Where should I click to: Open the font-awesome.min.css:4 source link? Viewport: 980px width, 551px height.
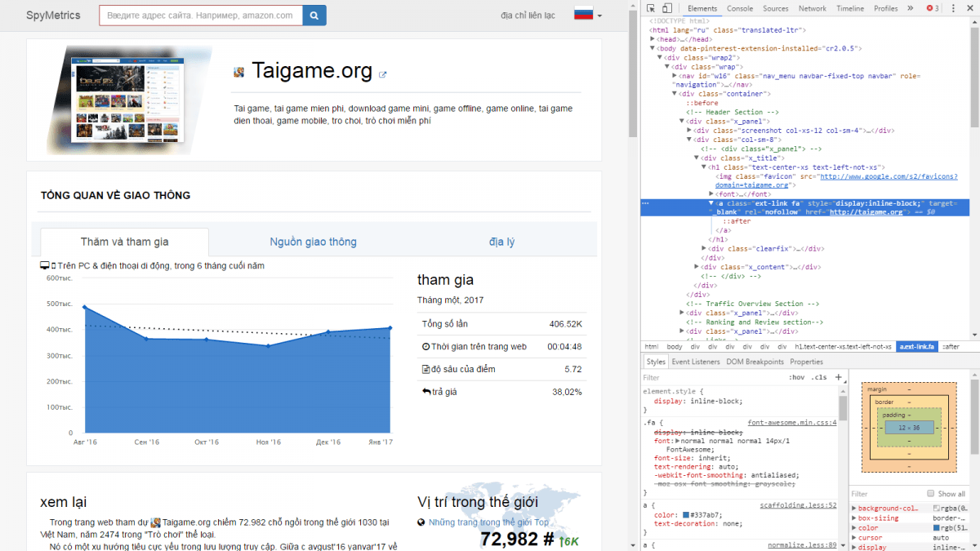click(x=792, y=423)
